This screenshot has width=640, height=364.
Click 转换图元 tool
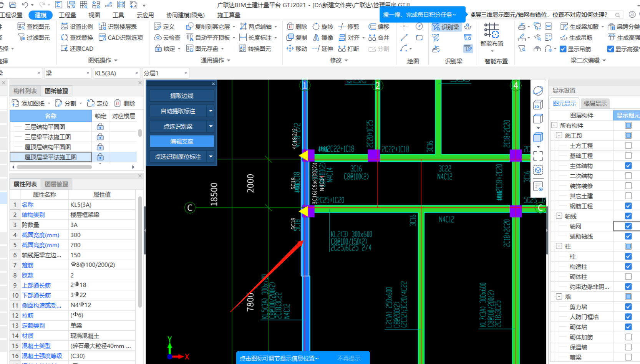coord(255,49)
